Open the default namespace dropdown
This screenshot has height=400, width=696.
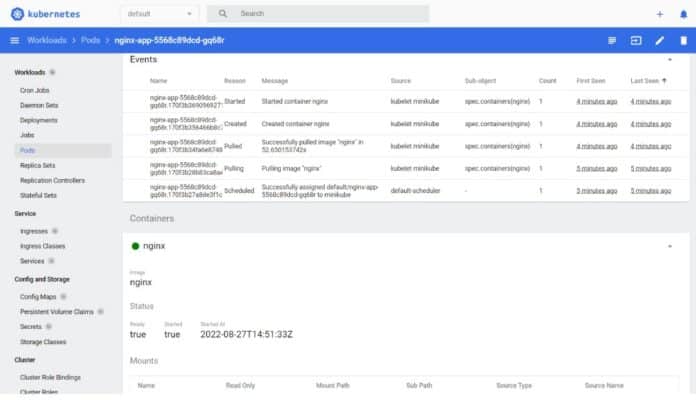(159, 14)
